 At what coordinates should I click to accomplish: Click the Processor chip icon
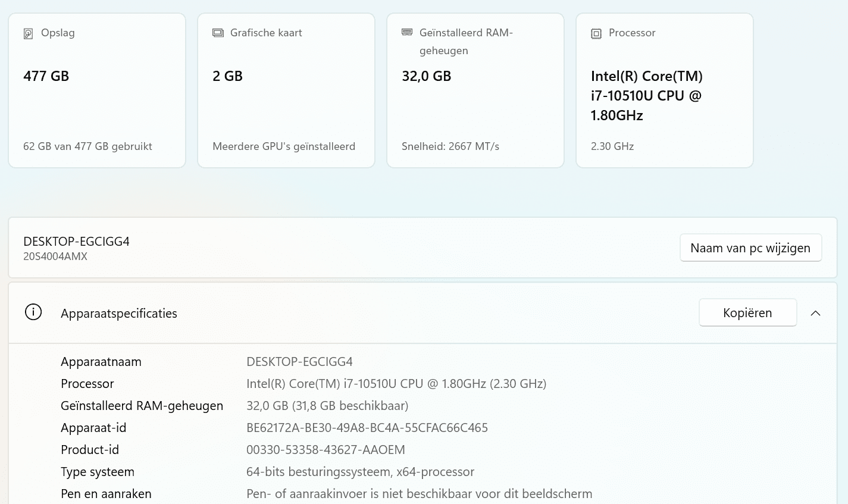coord(596,33)
